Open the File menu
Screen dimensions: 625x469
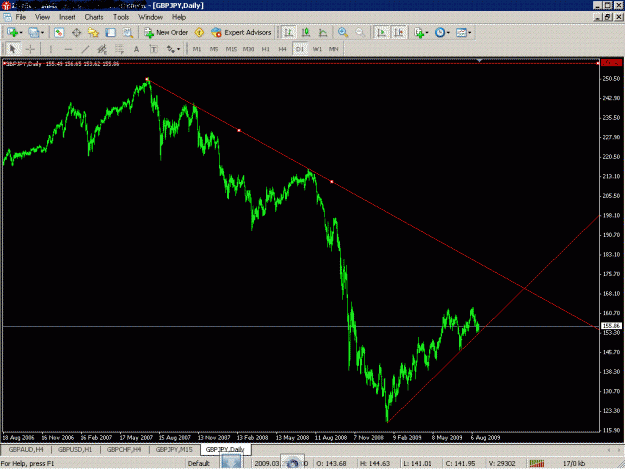(x=21, y=17)
